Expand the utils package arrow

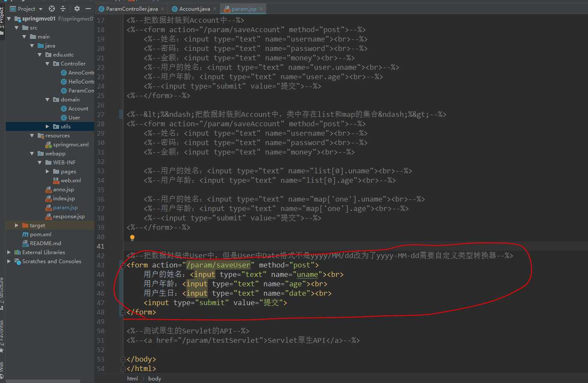pos(48,127)
